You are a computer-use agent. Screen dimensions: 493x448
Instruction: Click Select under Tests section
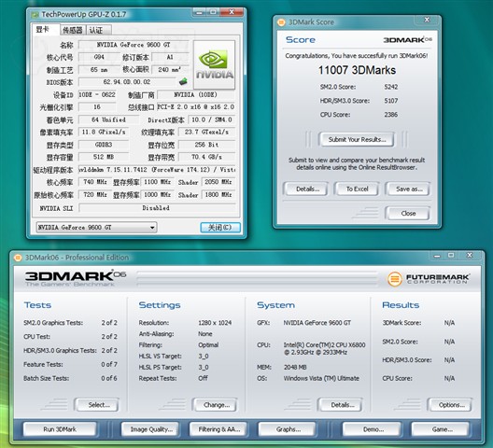point(97,405)
